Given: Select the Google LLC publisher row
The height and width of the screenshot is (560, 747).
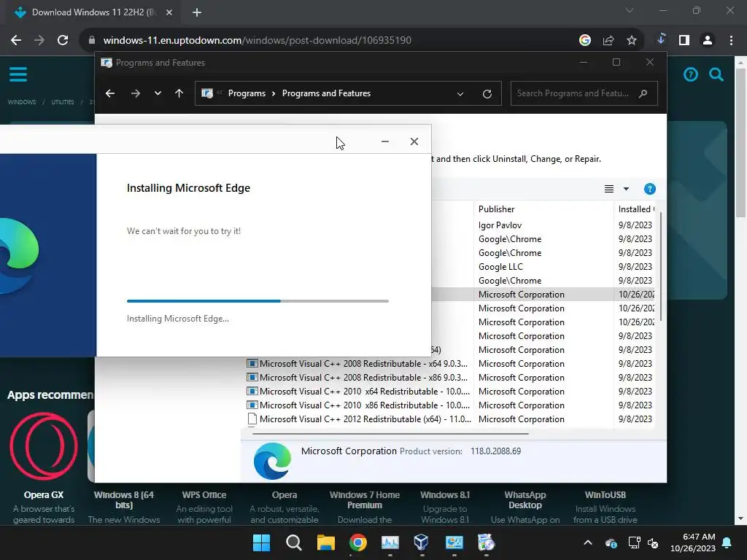Looking at the screenshot, I should (500, 267).
